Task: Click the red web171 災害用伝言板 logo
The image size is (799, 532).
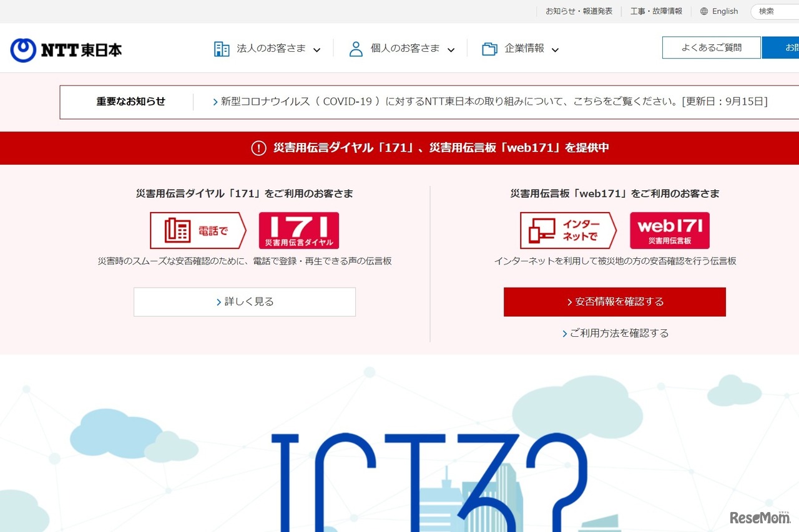Action: coord(670,231)
